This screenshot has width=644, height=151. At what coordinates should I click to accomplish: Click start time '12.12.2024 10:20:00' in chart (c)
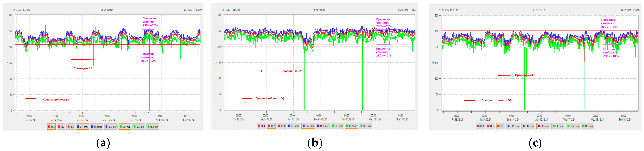448,10
